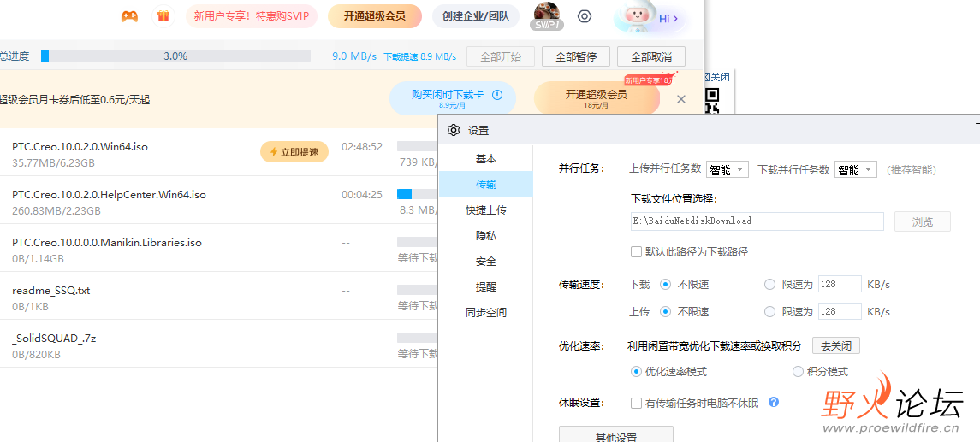Click the download path field E:\BaiduNetdiskDownload

click(757, 221)
